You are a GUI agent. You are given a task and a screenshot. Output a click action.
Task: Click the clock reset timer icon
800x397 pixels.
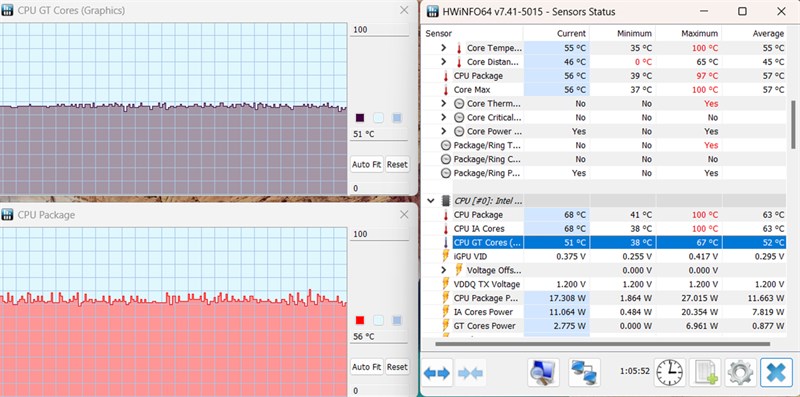pyautogui.click(x=670, y=373)
